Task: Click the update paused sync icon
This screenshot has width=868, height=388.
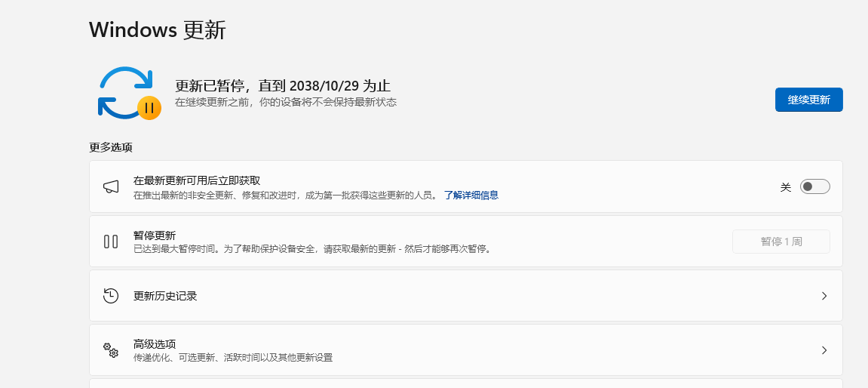Action: pos(129,93)
